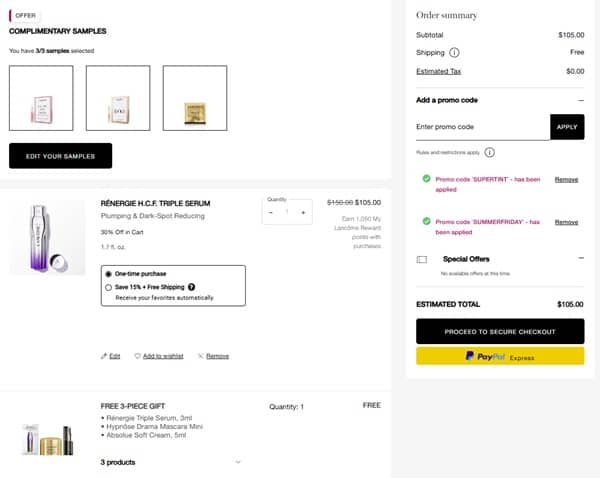600x478 pixels.
Task: Click the heart Add to wishlist icon
Action: [x=137, y=356]
